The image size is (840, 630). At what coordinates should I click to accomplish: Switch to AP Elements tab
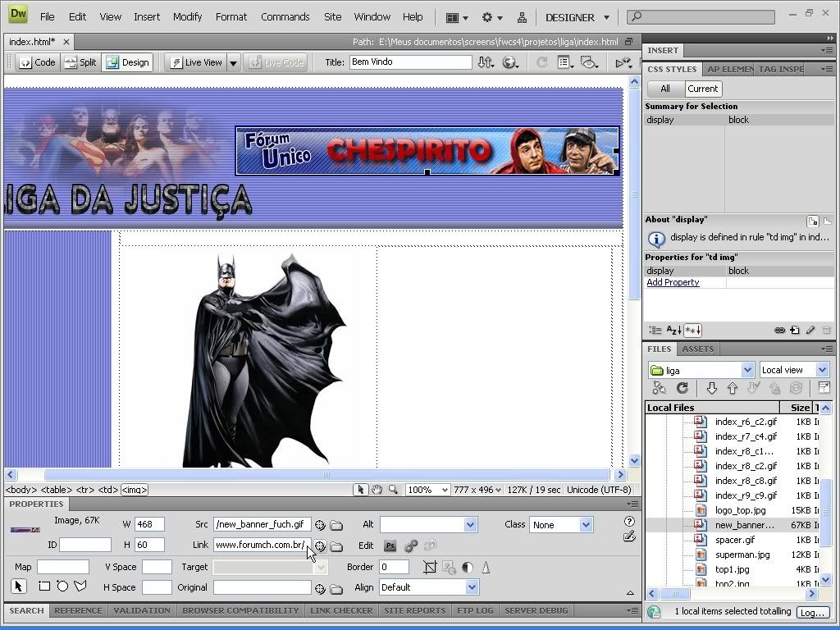click(x=729, y=69)
